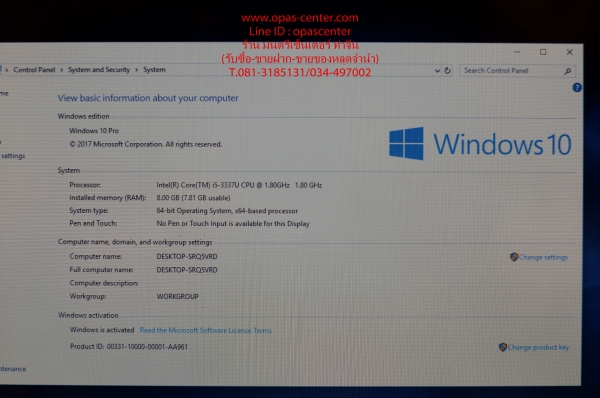Open the blue help question mark icon

click(x=577, y=88)
